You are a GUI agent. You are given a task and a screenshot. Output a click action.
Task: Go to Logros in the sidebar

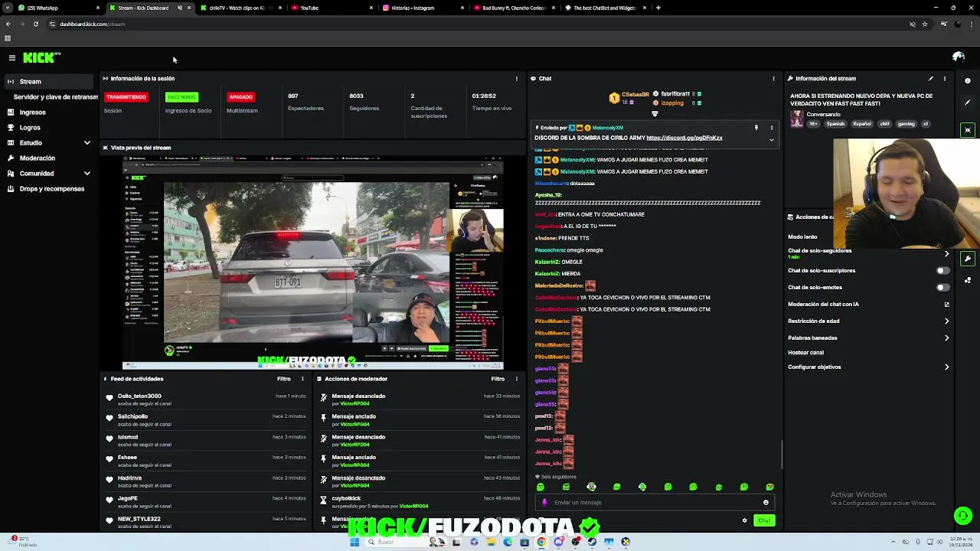point(30,128)
